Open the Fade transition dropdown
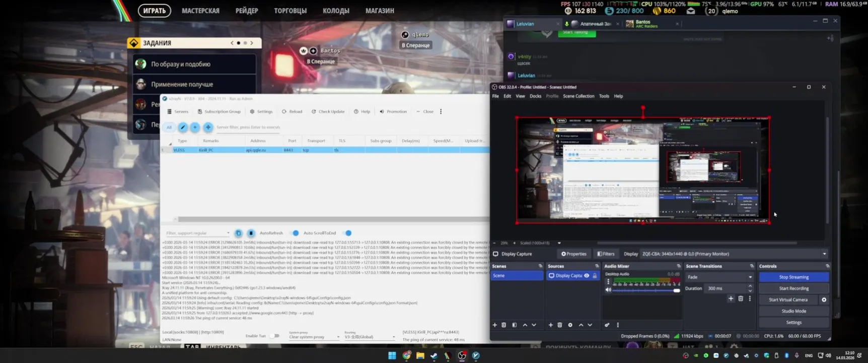868x363 pixels. tap(719, 277)
